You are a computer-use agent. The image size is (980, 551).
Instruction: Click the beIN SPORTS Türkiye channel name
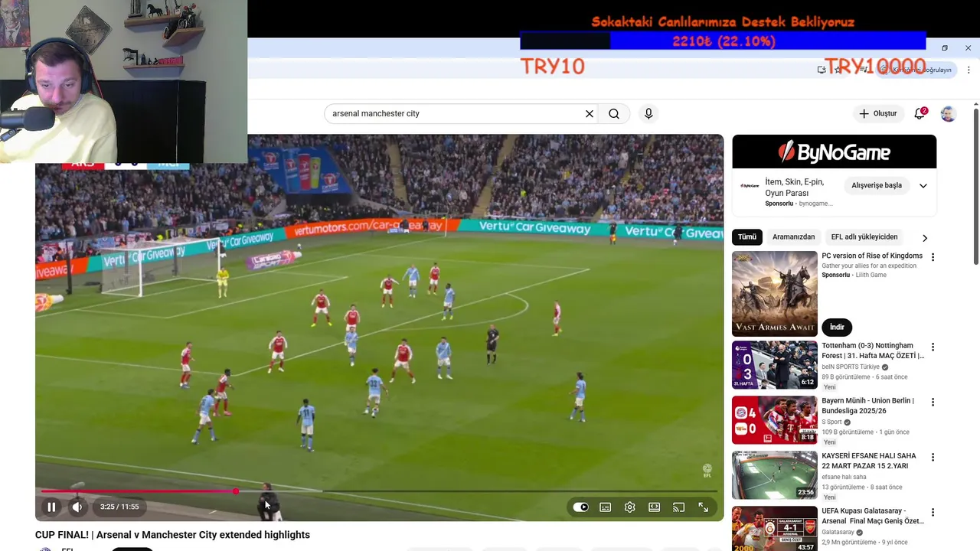(x=851, y=367)
